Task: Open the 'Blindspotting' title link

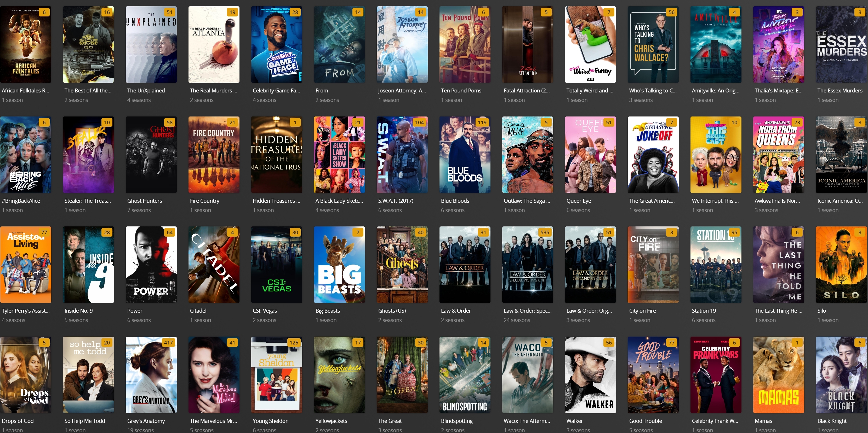Action: pos(456,421)
